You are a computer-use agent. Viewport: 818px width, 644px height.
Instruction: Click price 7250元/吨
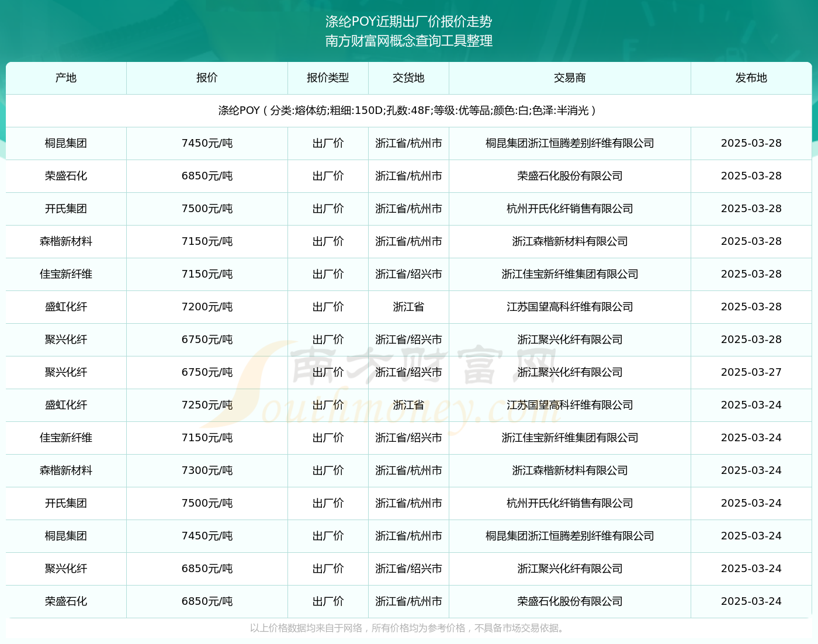[x=207, y=405]
